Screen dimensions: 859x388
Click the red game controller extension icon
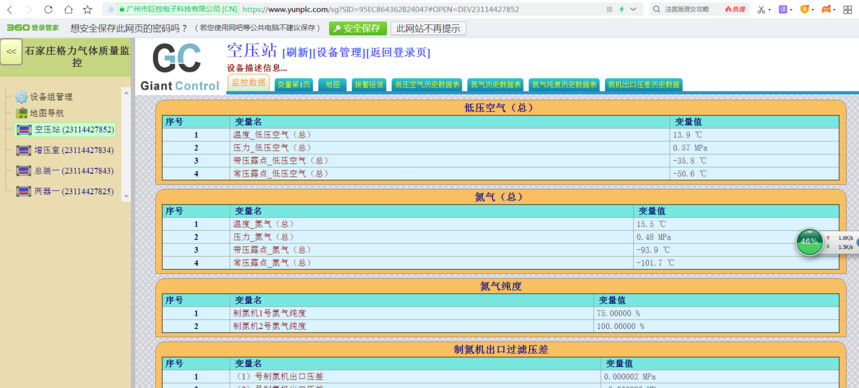tap(826, 9)
